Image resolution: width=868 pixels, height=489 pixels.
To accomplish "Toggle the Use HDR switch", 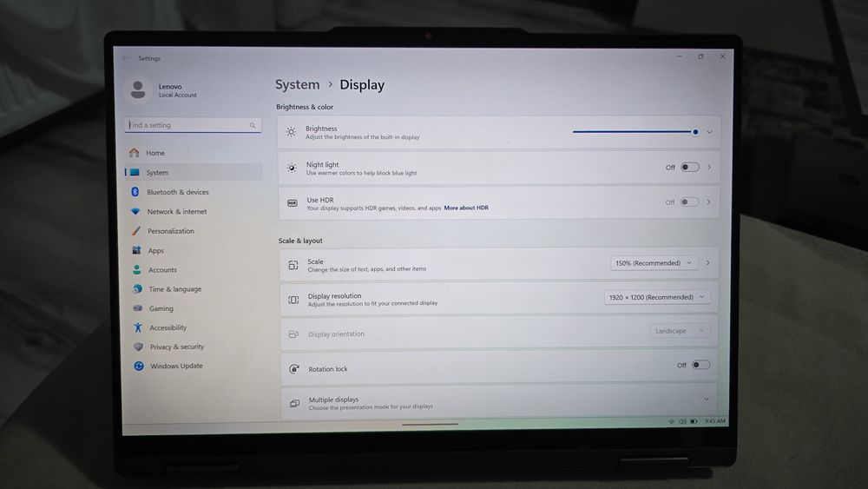I will (x=689, y=202).
